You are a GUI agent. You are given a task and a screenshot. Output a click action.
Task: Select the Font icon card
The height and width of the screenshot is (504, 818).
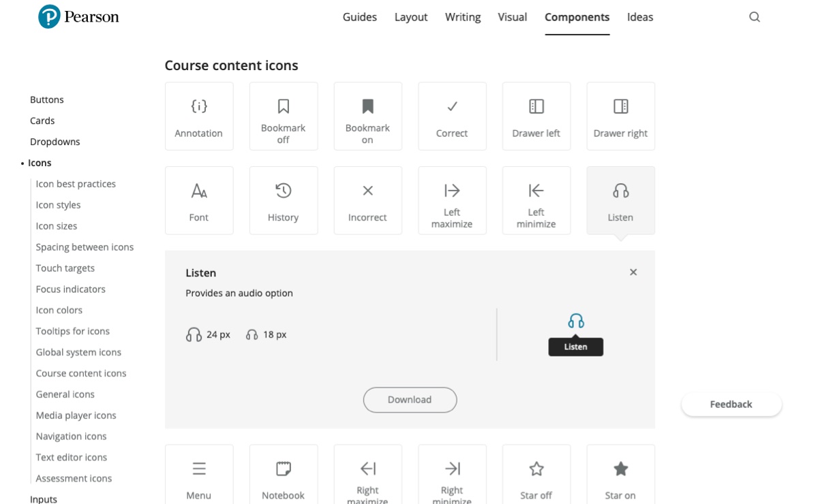click(x=199, y=201)
